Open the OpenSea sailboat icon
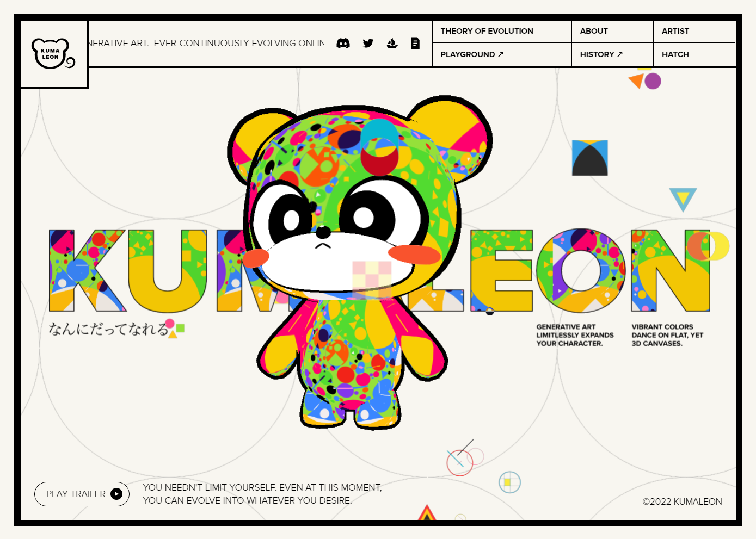The height and width of the screenshot is (539, 756). click(392, 44)
